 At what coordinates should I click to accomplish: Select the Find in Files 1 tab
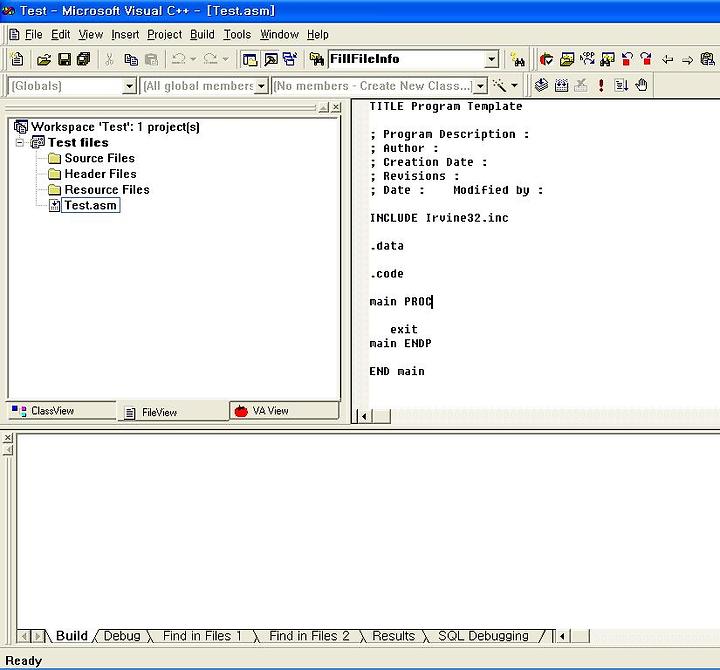pos(202,636)
